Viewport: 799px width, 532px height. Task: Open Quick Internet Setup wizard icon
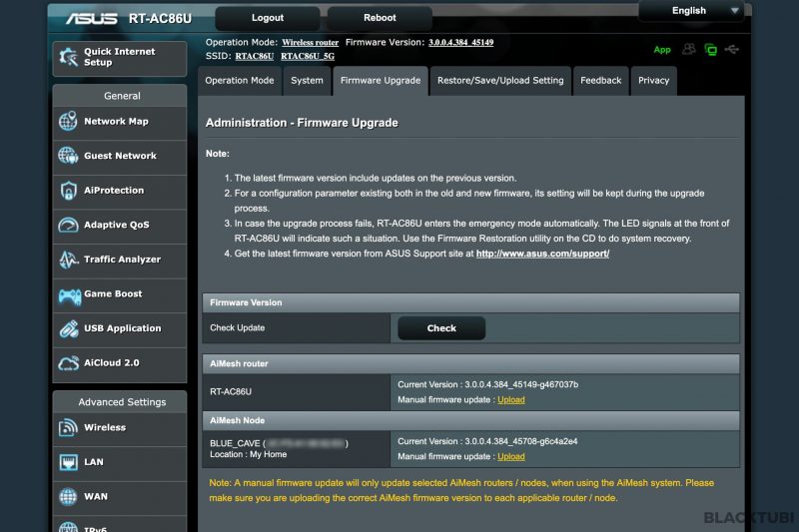[68, 57]
